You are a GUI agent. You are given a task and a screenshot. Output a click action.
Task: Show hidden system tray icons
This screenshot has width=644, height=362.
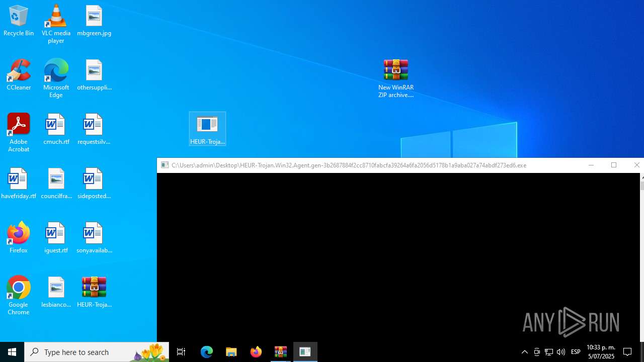(x=525, y=352)
